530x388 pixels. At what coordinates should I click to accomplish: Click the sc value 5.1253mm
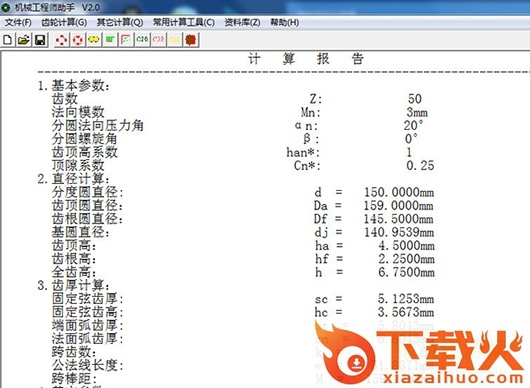[406, 298]
